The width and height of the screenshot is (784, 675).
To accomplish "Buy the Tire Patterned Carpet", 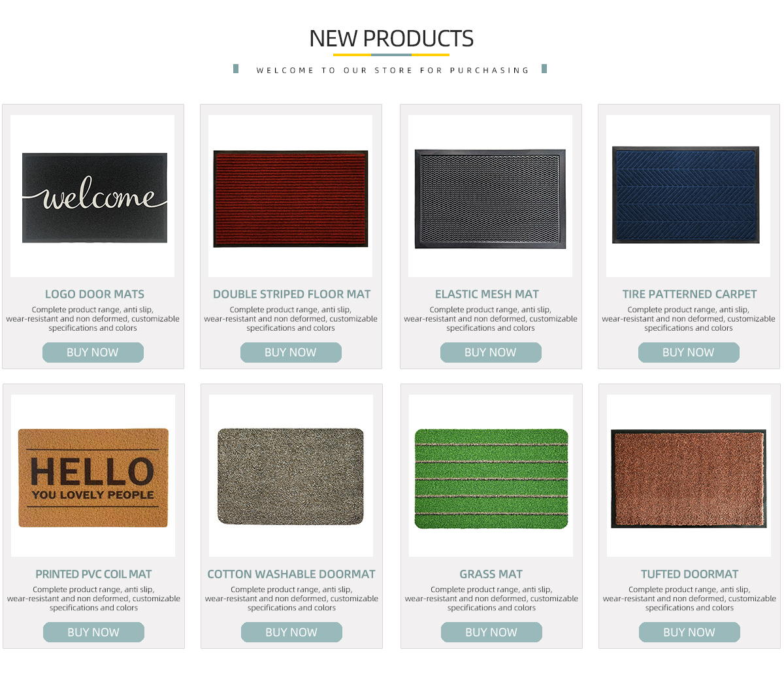I will [x=689, y=352].
